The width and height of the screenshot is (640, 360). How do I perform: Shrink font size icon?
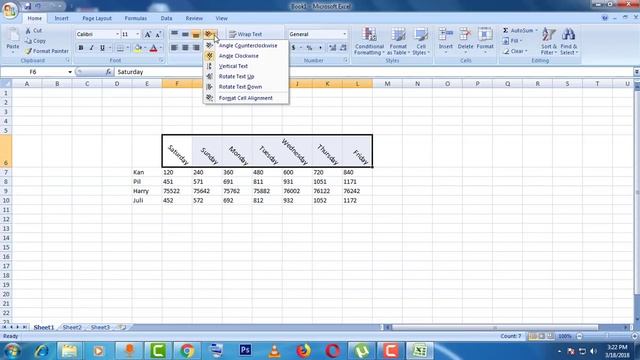click(158, 34)
